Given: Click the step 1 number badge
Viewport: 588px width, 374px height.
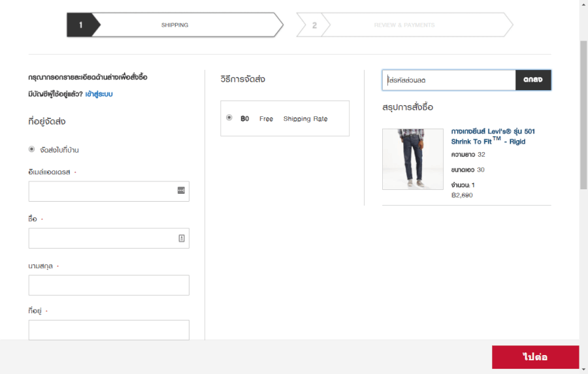Looking at the screenshot, I should 81,25.
